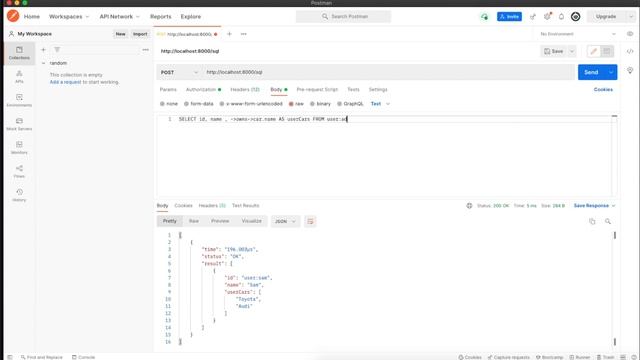Open the POST method dropdown
Viewport: 640px width, 360px height.
point(179,72)
